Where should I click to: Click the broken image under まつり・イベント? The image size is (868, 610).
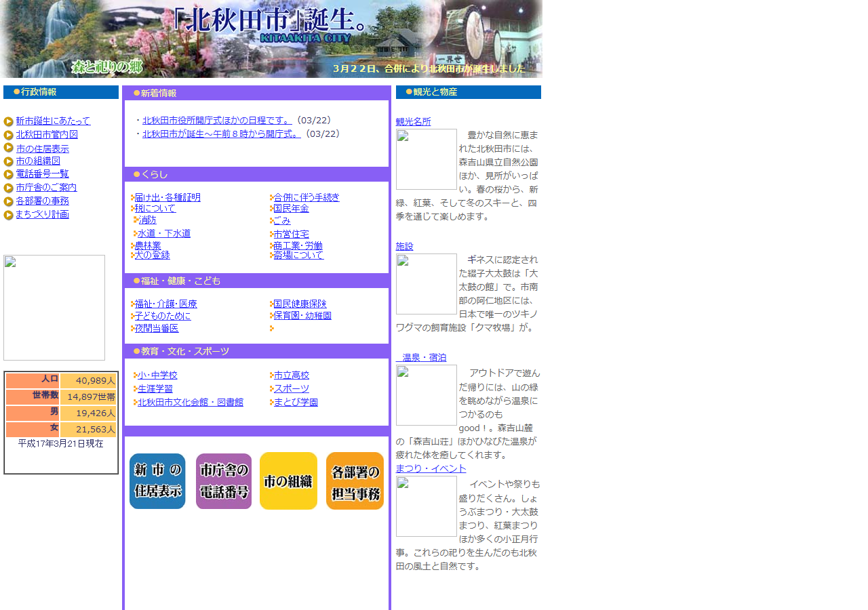point(427,506)
